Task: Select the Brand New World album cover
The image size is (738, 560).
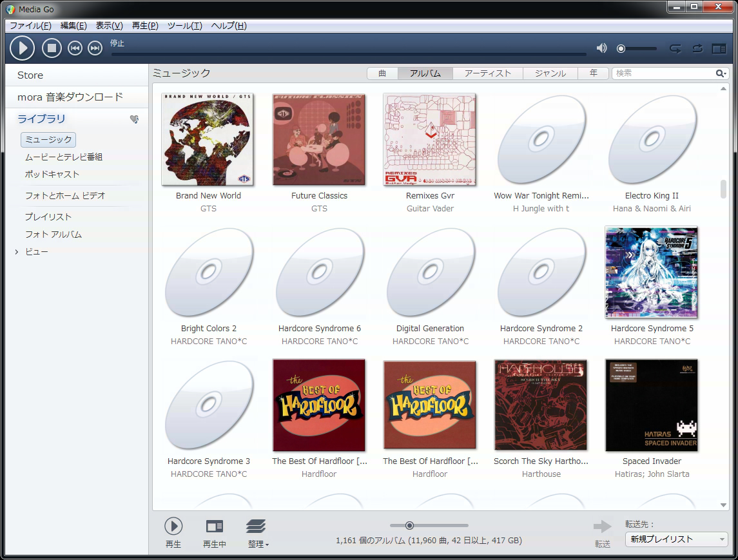Action: (208, 139)
